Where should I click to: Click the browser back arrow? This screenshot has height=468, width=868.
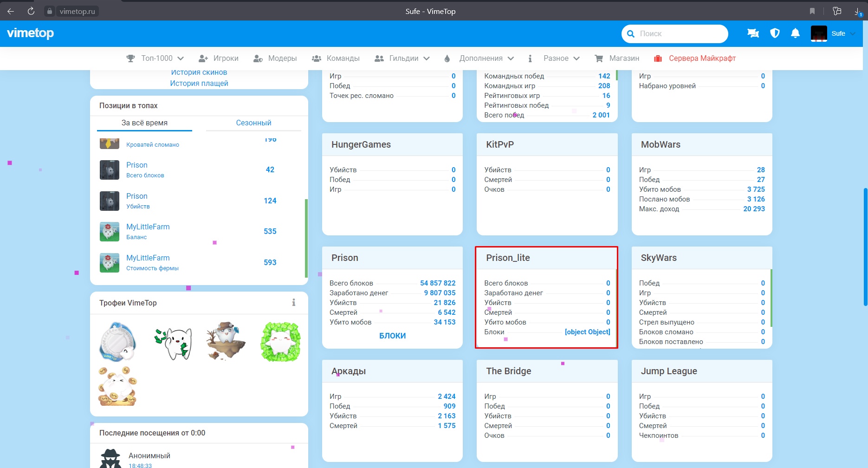(x=11, y=11)
